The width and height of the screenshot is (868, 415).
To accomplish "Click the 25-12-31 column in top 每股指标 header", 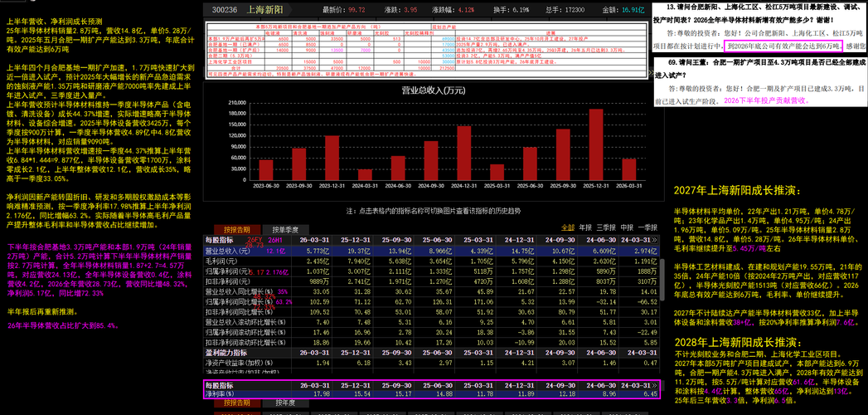I will [357, 240].
